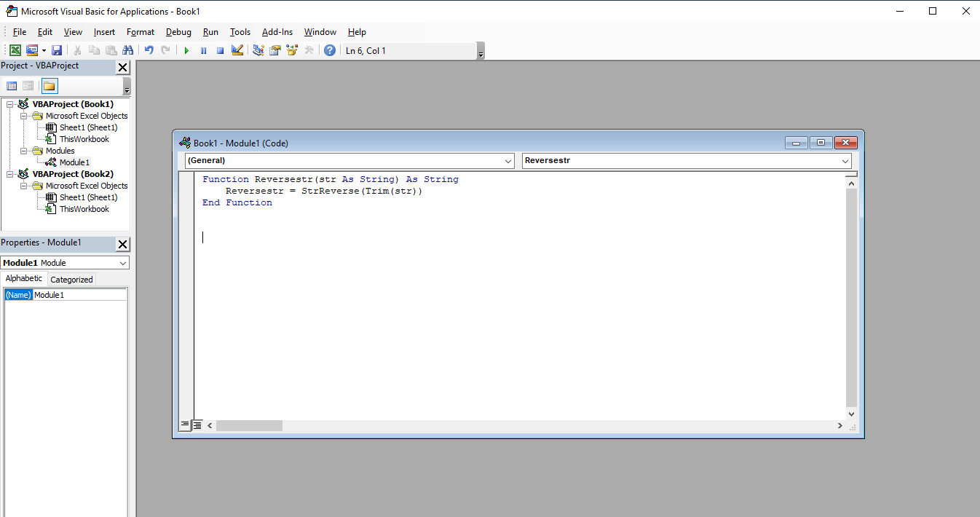This screenshot has height=517, width=980.
Task: Close the Properties - Module1 panel
Action: [123, 245]
